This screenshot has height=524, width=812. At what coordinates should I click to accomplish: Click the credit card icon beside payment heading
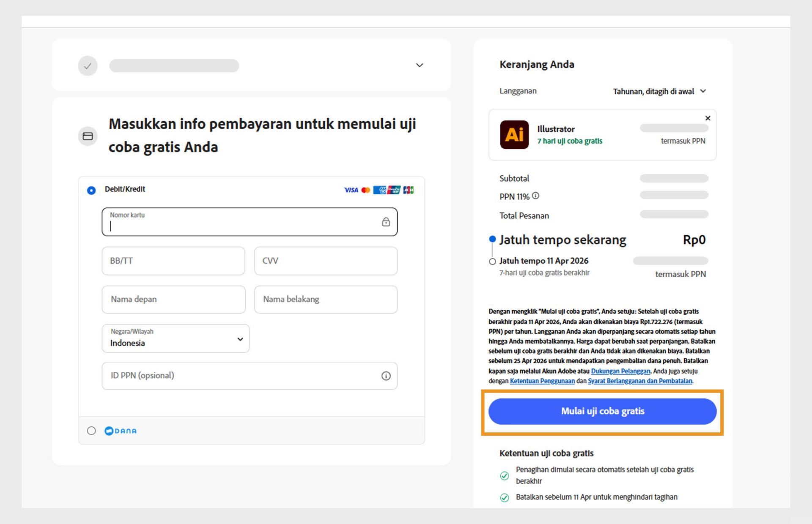tap(88, 136)
